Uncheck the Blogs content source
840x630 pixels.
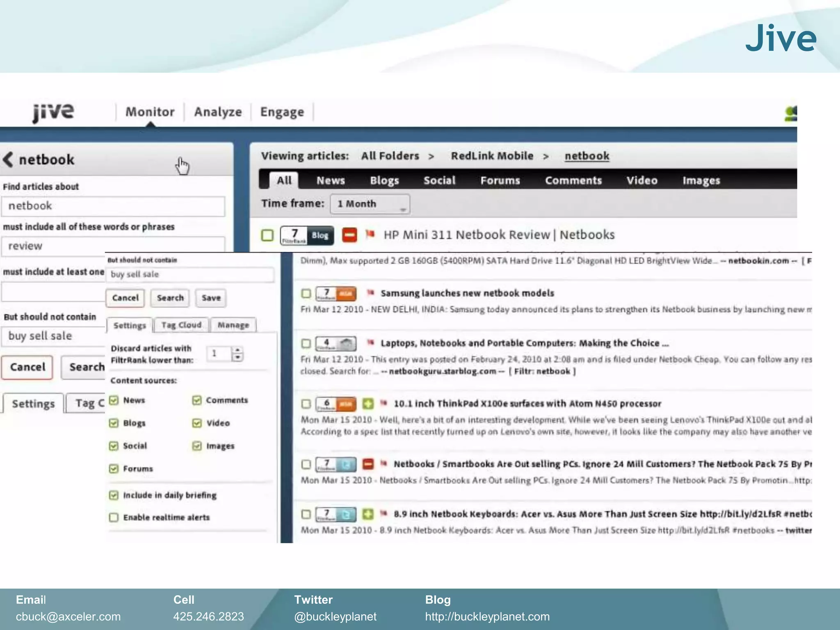coord(114,423)
